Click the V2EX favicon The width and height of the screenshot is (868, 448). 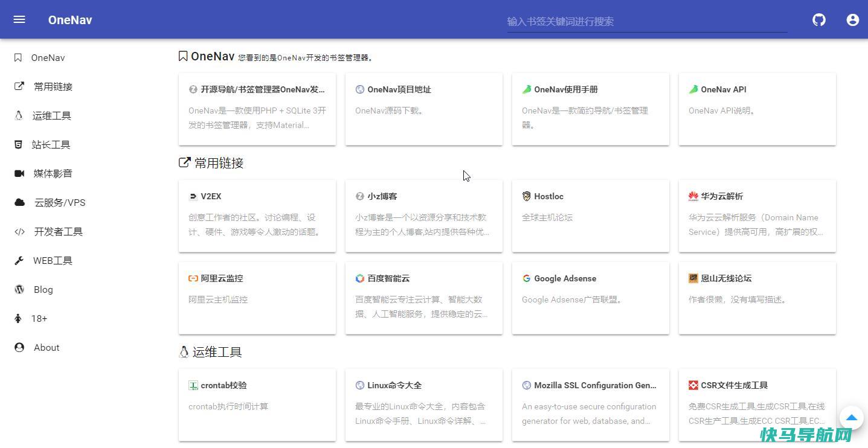coord(193,196)
